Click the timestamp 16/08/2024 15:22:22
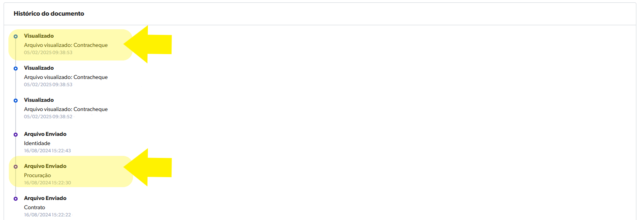This screenshot has height=220, width=644. [47, 215]
